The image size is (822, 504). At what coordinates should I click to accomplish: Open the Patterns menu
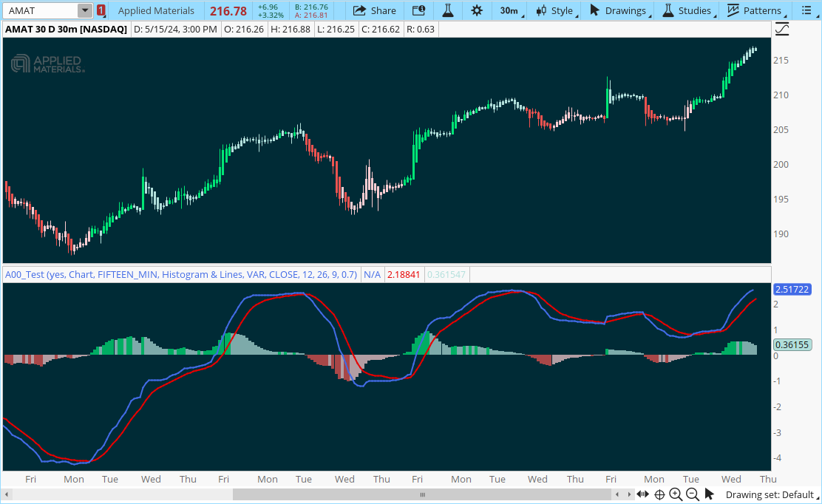pyautogui.click(x=756, y=10)
